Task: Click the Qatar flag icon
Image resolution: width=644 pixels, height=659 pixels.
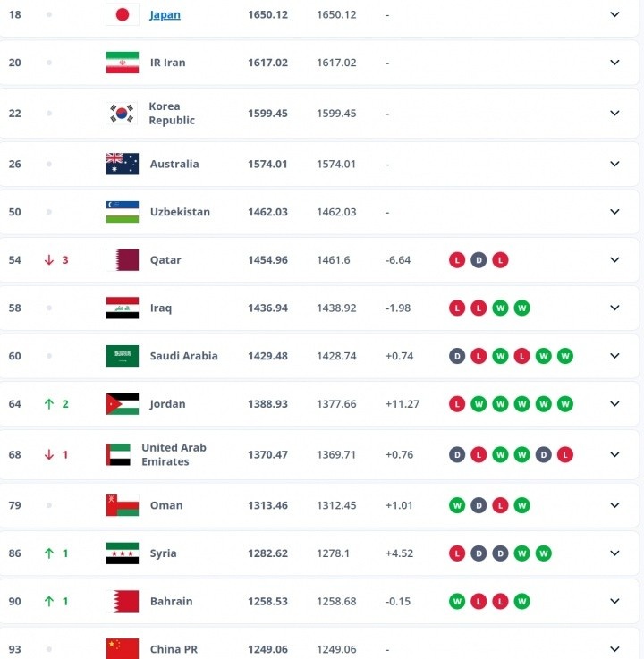Action: tap(123, 259)
